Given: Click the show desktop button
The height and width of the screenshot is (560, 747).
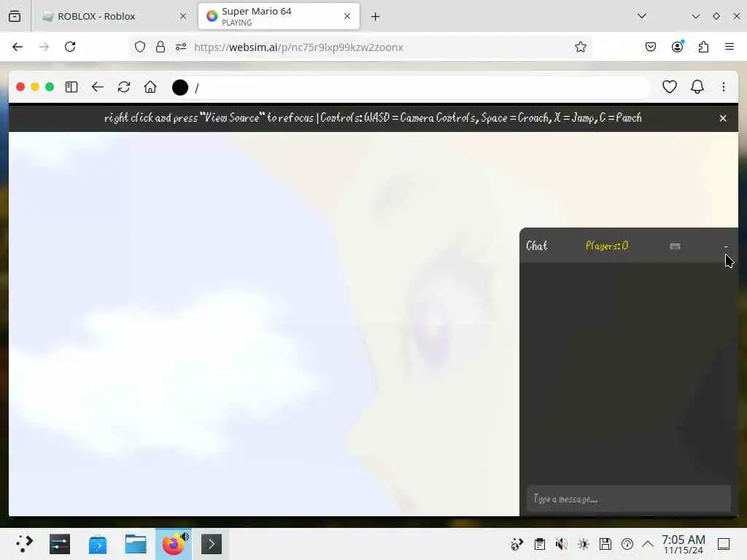Looking at the screenshot, I should 724,544.
